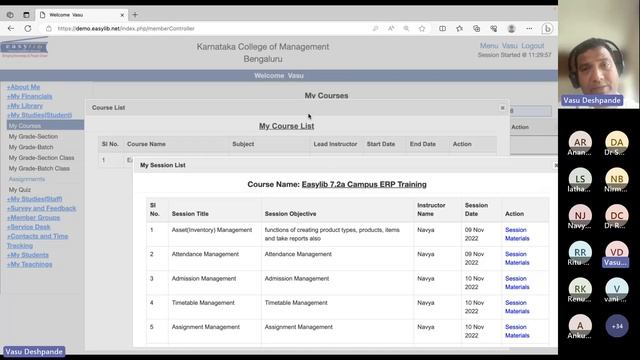Select DA participant avatar
This screenshot has height=360, width=640.
click(617, 142)
